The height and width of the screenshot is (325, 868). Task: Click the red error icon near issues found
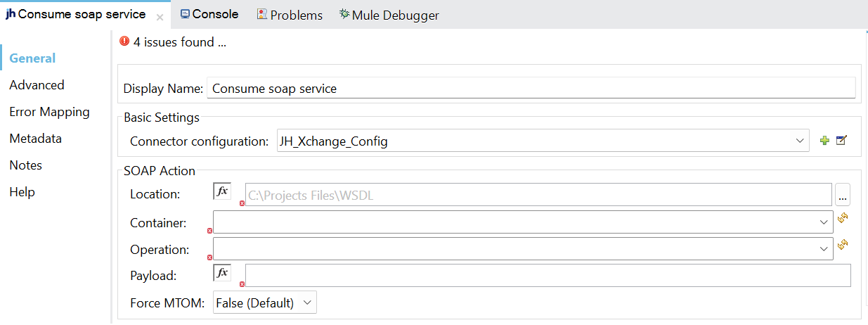pyautogui.click(x=125, y=42)
